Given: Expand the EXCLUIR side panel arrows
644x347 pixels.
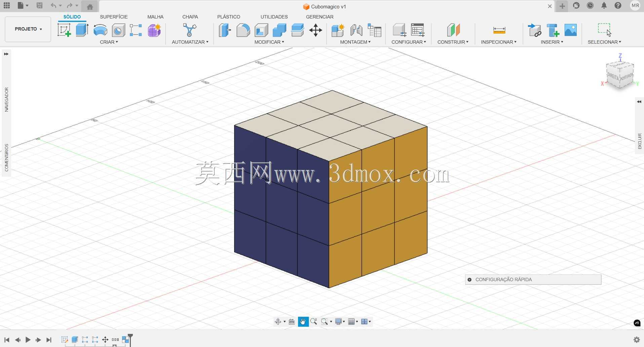Looking at the screenshot, I should [639, 102].
